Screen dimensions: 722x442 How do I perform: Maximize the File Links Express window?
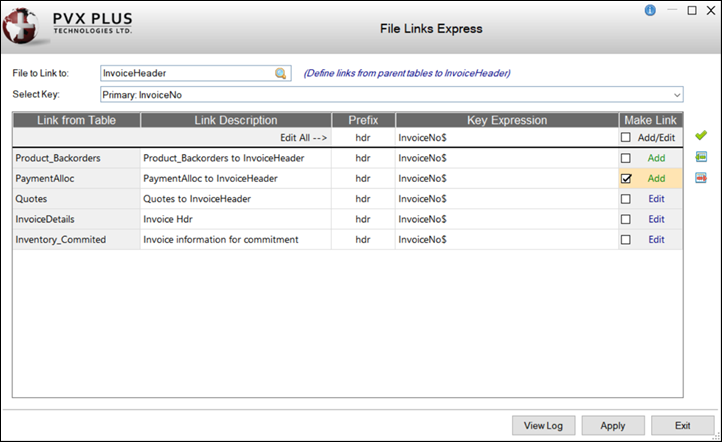pyautogui.click(x=692, y=10)
